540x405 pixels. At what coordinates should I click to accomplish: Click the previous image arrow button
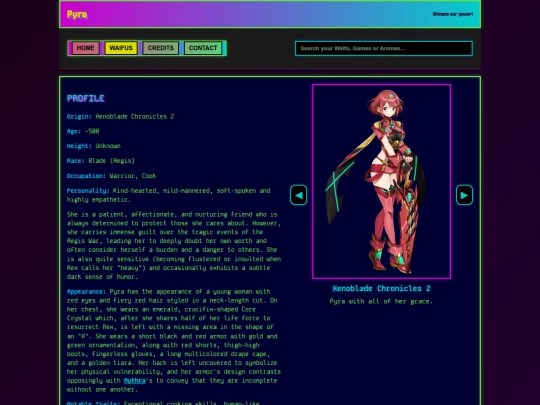tap(299, 195)
